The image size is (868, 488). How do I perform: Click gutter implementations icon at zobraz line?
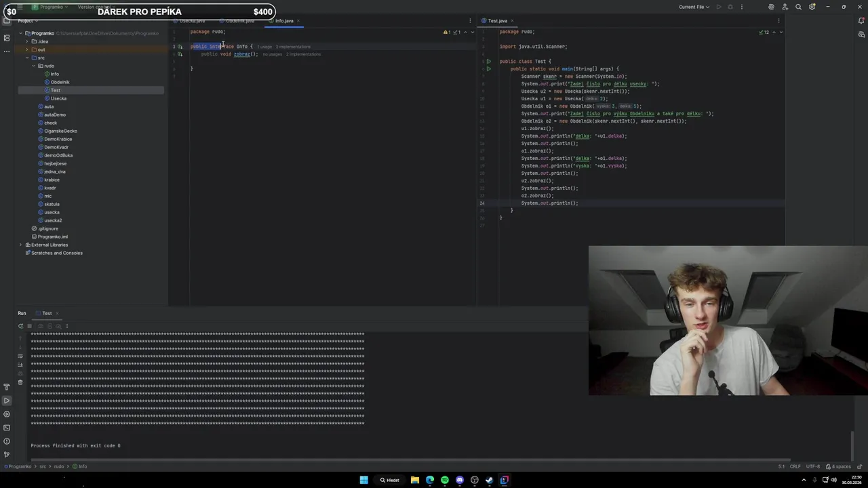[180, 54]
